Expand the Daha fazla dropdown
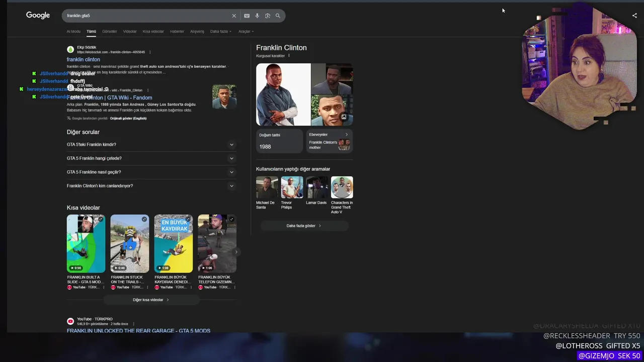644x362 pixels. tap(221, 31)
